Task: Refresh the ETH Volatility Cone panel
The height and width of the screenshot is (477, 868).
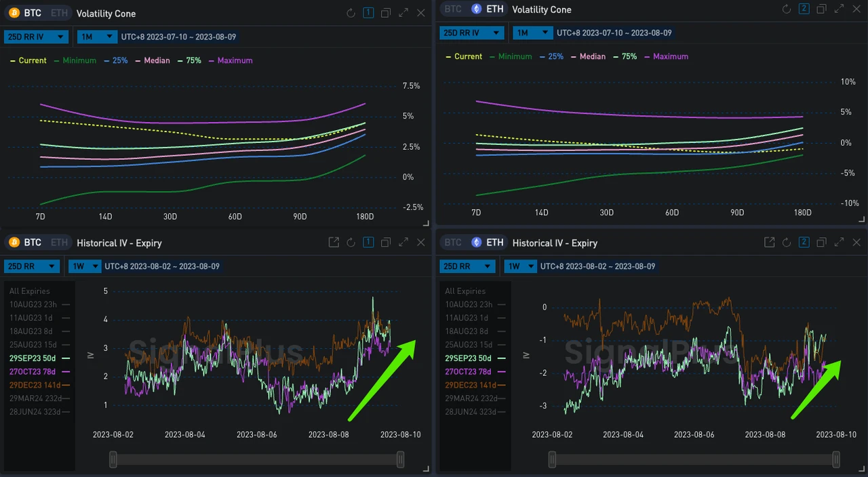Action: [787, 9]
